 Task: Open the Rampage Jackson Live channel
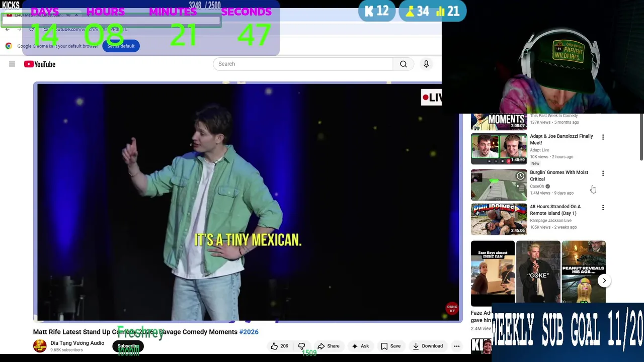550,220
